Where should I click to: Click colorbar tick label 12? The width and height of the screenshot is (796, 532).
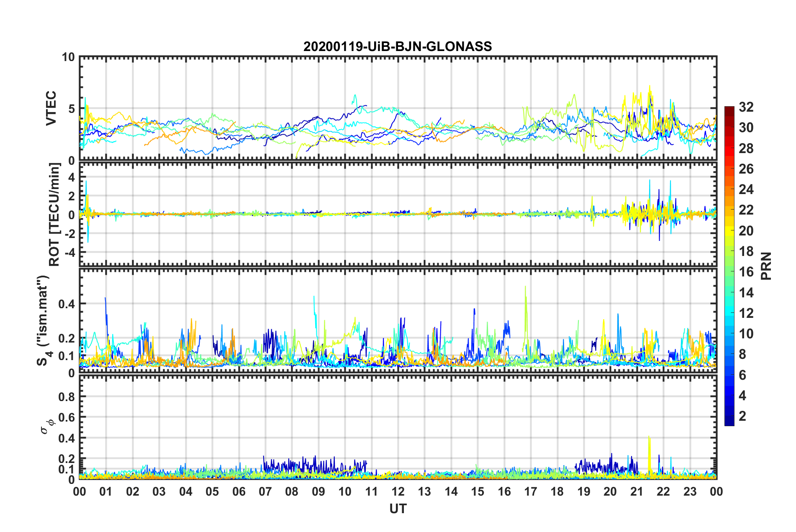pyautogui.click(x=746, y=313)
